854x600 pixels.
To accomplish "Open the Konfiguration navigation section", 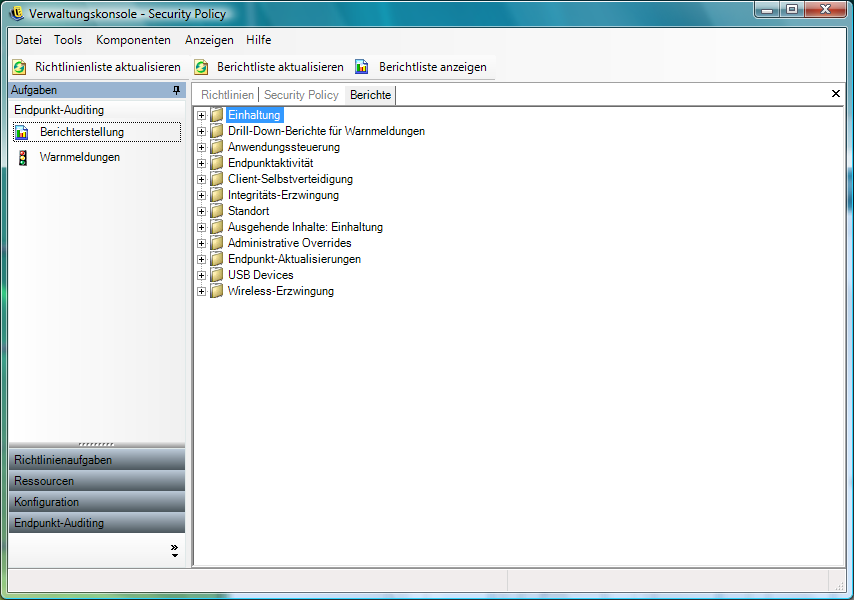I will 97,502.
